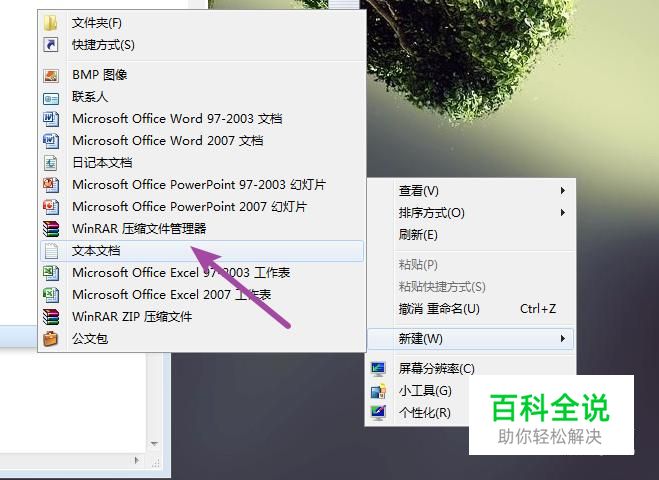The image size is (659, 480).
Task: Click the down arrow of the background window scrollbar
Action: (154, 444)
